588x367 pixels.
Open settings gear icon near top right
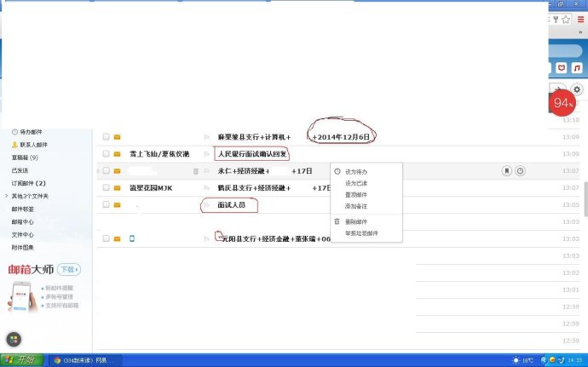click(578, 89)
